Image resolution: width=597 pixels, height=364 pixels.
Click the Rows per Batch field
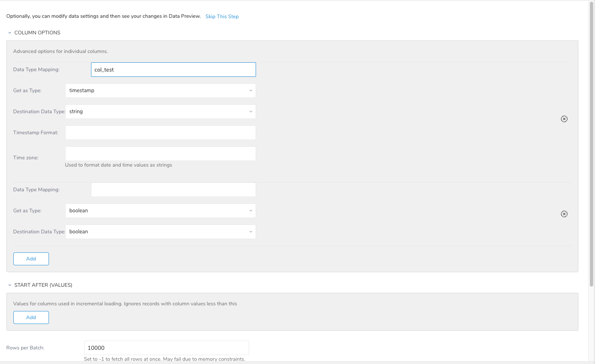pyautogui.click(x=166, y=348)
